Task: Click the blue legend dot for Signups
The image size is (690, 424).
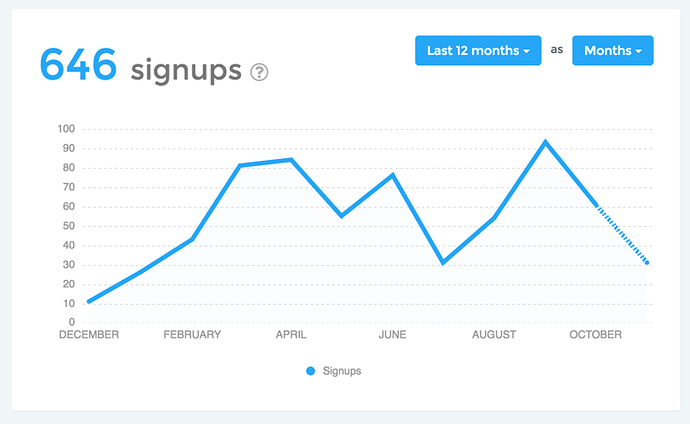Action: (311, 371)
